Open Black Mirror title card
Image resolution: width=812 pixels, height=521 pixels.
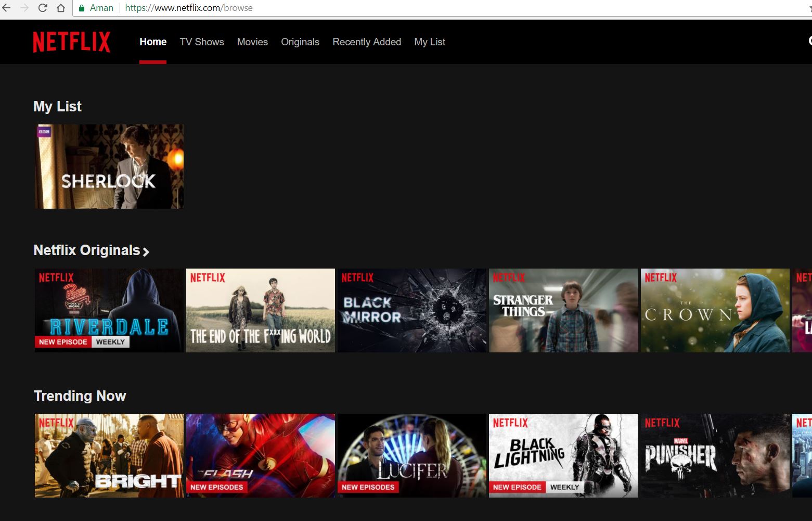(411, 310)
